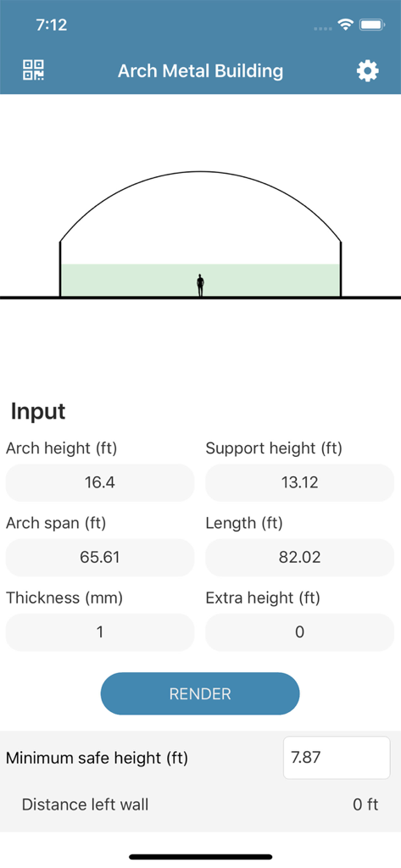The width and height of the screenshot is (401, 868).
Task: Focus the Thickness (mm) field
Action: pos(100,632)
